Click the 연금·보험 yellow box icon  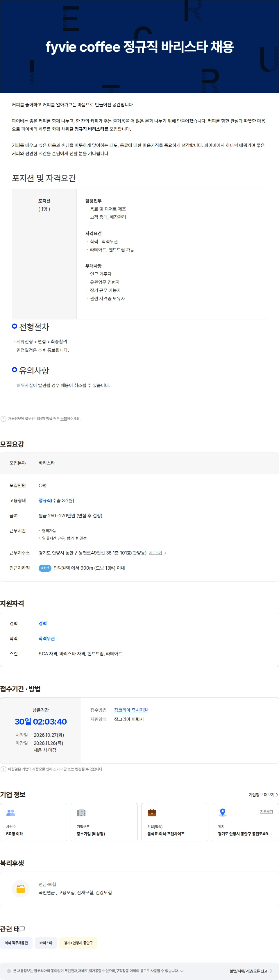point(21,889)
